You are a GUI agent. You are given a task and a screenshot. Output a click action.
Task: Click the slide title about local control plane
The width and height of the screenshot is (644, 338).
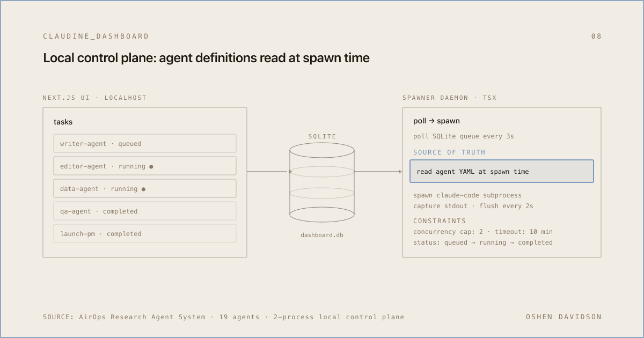point(206,58)
